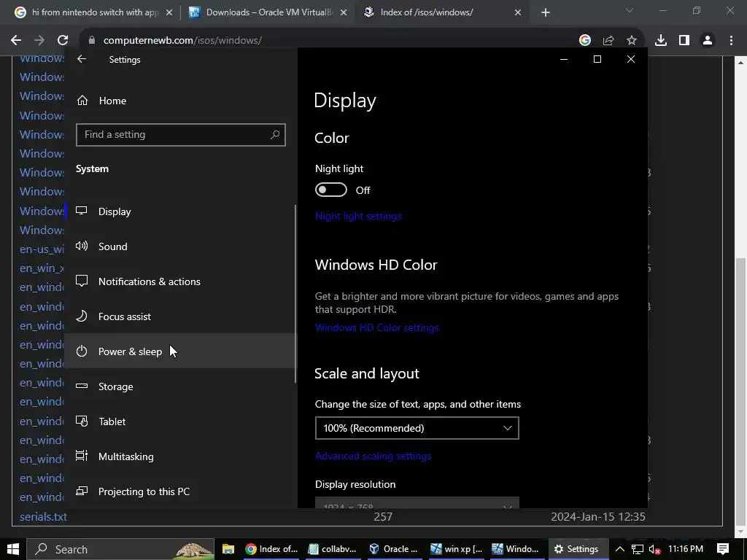The height and width of the screenshot is (560, 747).
Task: Open File Explorer from taskbar
Action: click(x=228, y=549)
